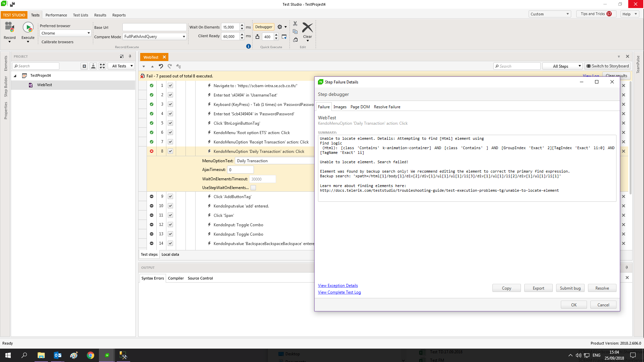Click the Record camera icon

click(9, 28)
